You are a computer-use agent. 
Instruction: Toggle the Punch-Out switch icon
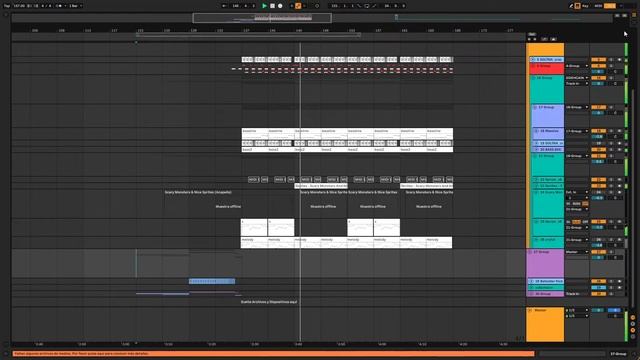(x=374, y=6)
